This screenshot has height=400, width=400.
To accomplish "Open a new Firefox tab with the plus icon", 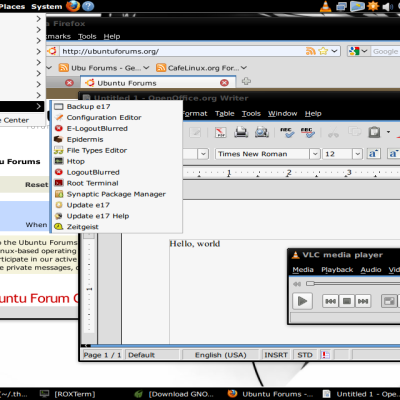I will click(246, 81).
